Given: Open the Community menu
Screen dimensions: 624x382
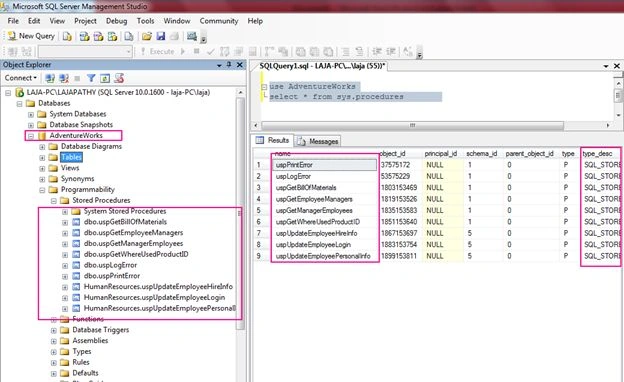Looking at the screenshot, I should click(x=219, y=21).
